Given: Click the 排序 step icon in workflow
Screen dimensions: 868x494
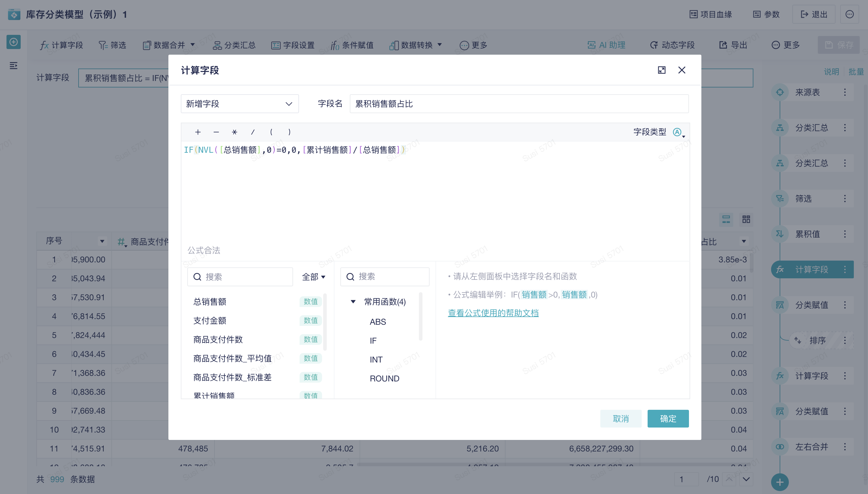Looking at the screenshot, I should pyautogui.click(x=797, y=340).
